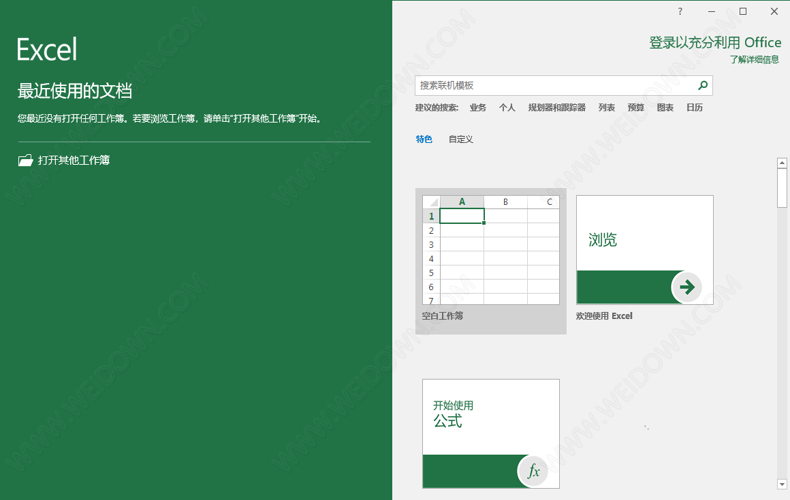
Task: Search suggested category 列表
Action: point(607,107)
